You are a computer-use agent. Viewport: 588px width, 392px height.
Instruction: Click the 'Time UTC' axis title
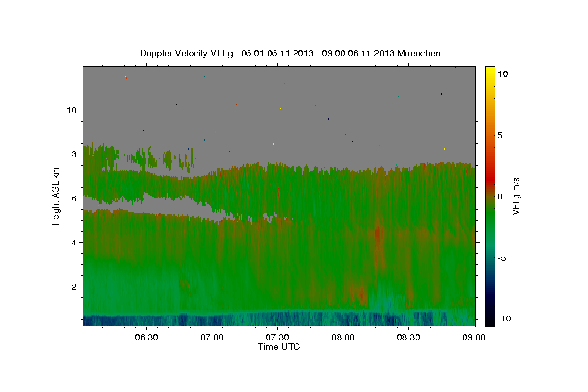(279, 347)
